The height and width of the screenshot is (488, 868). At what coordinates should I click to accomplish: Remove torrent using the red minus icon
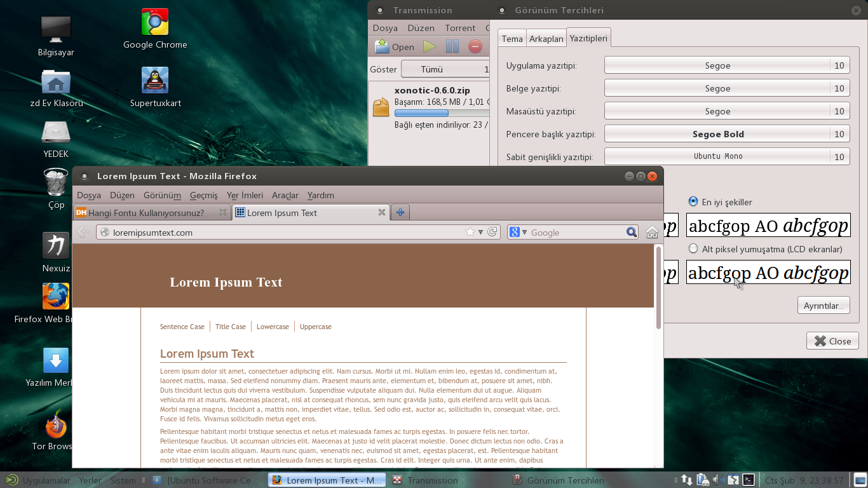475,46
